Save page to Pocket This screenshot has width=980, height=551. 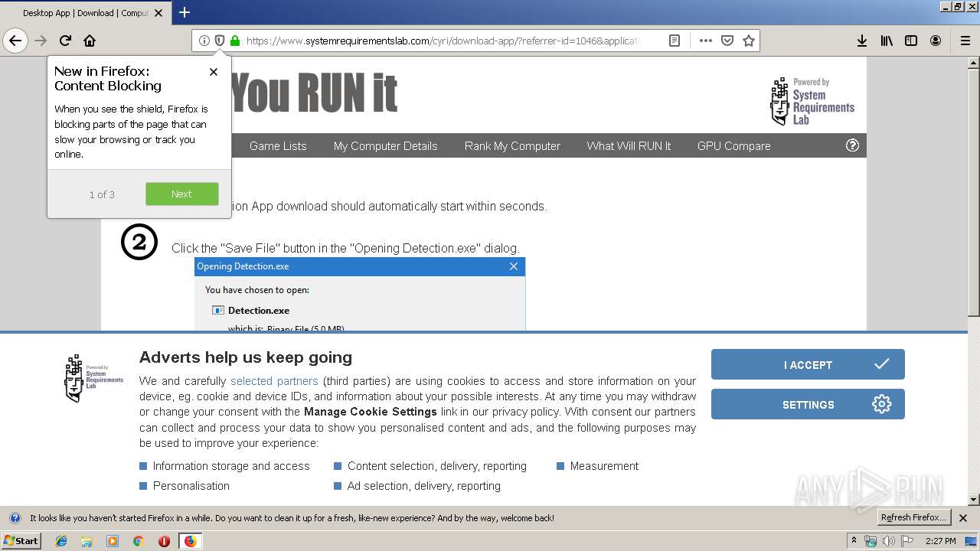coord(727,41)
